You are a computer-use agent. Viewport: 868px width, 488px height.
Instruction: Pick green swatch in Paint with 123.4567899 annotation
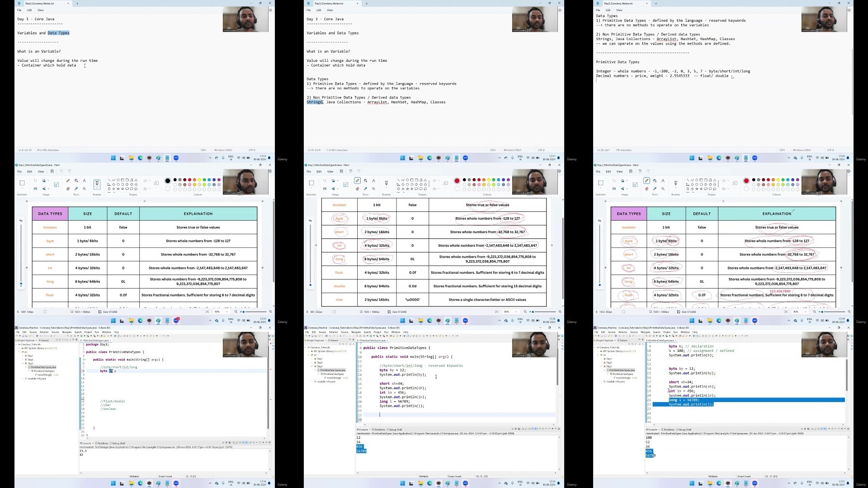pyautogui.click(x=783, y=180)
